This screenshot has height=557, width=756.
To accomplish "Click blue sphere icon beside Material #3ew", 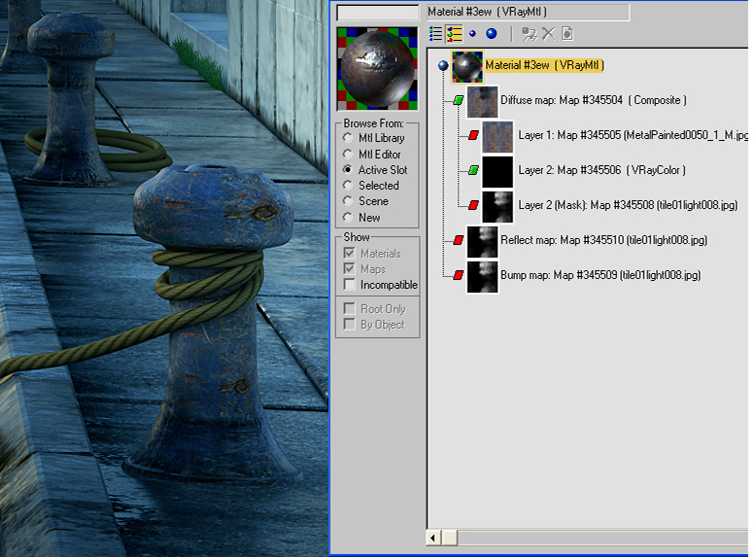I will click(443, 65).
